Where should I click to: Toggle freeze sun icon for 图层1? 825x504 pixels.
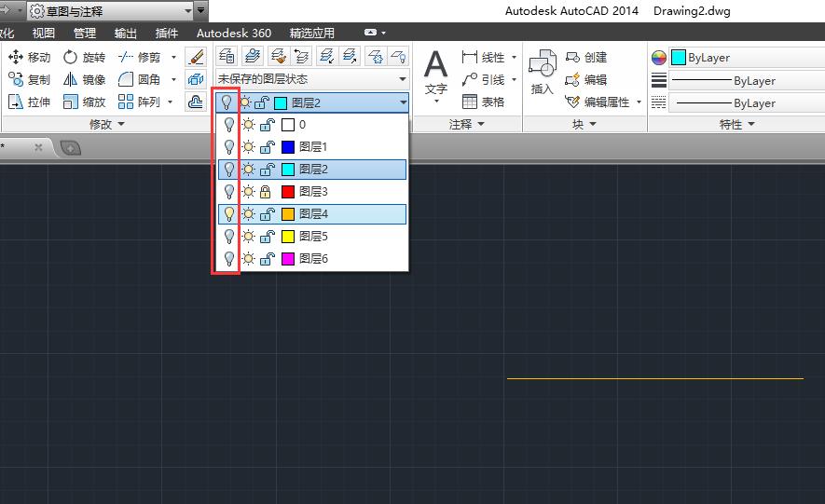(248, 146)
